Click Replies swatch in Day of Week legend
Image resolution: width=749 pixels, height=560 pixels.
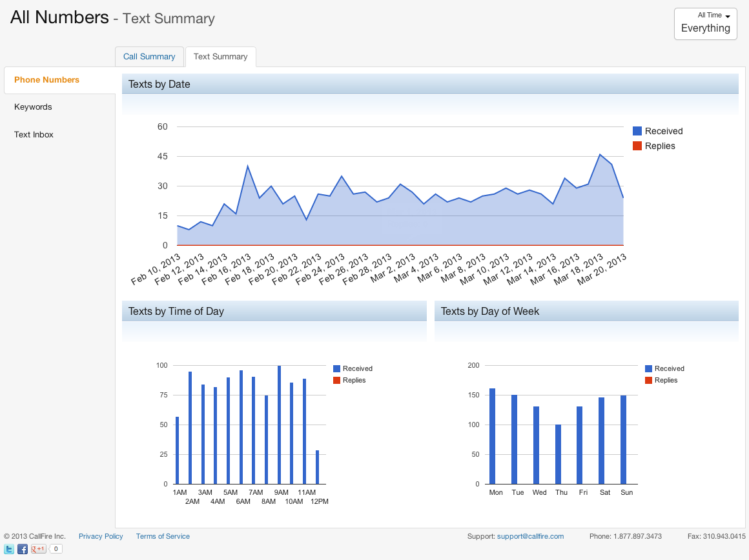[x=648, y=380]
